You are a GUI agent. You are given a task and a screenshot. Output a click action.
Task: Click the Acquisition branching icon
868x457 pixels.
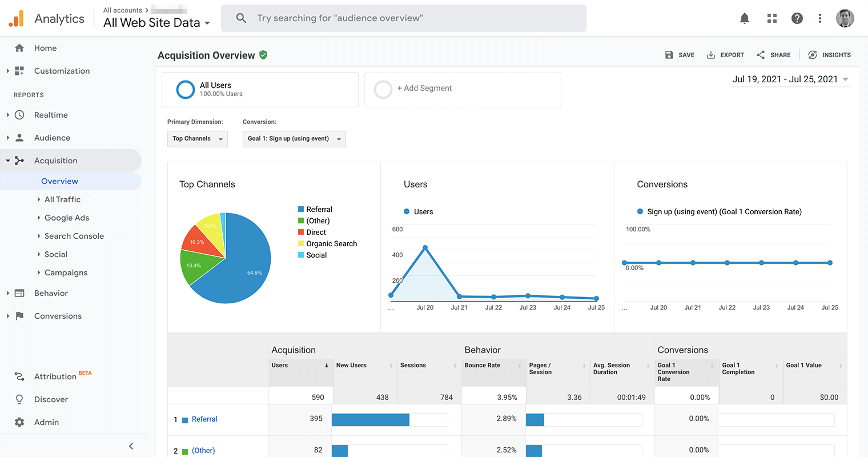(19, 161)
